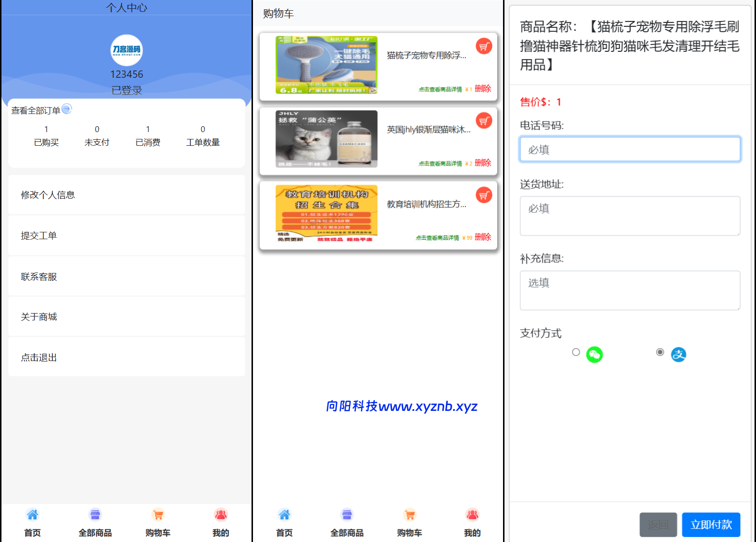Focus the 电话号码 input field
This screenshot has height=542, width=756.
(x=630, y=149)
